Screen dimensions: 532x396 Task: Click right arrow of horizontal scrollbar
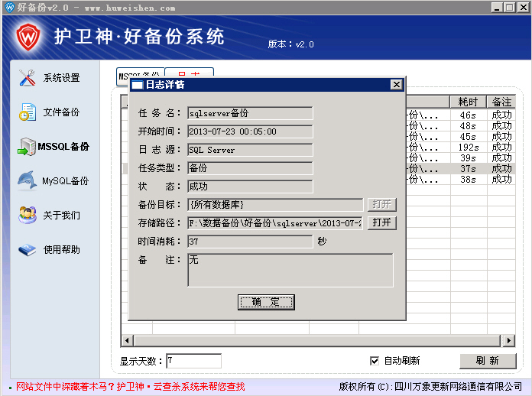point(508,340)
